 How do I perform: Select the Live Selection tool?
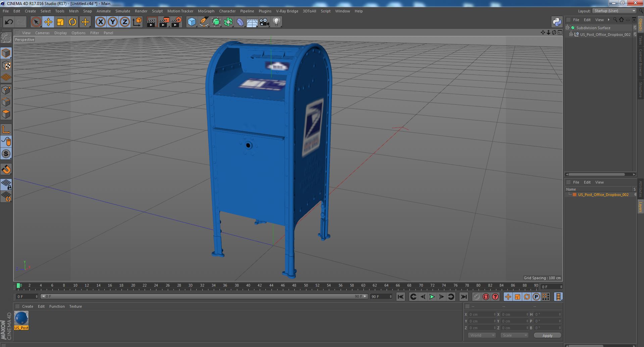click(x=36, y=22)
